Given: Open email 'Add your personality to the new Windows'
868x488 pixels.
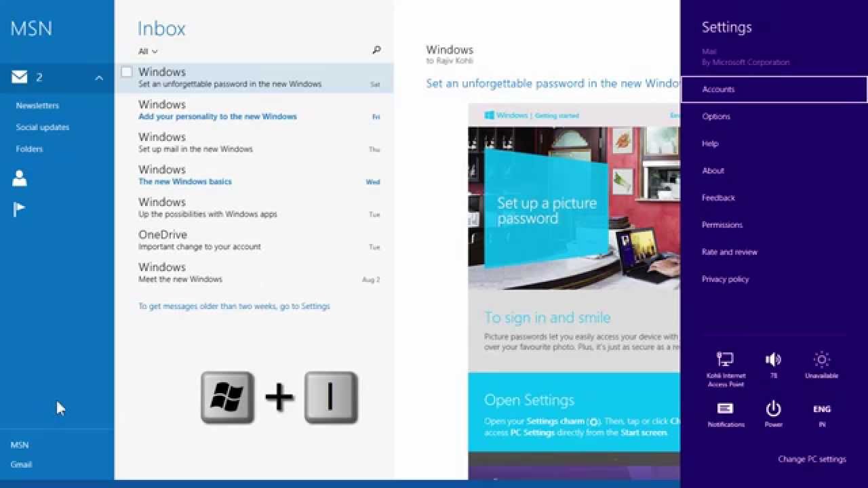Looking at the screenshot, I should [254, 110].
